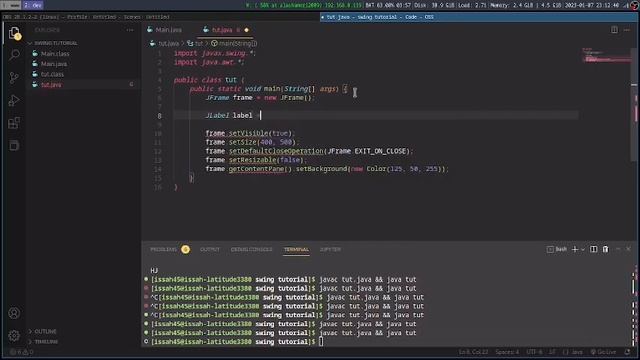
Task: Change the LF end-of-line sequence
Action: (552, 352)
